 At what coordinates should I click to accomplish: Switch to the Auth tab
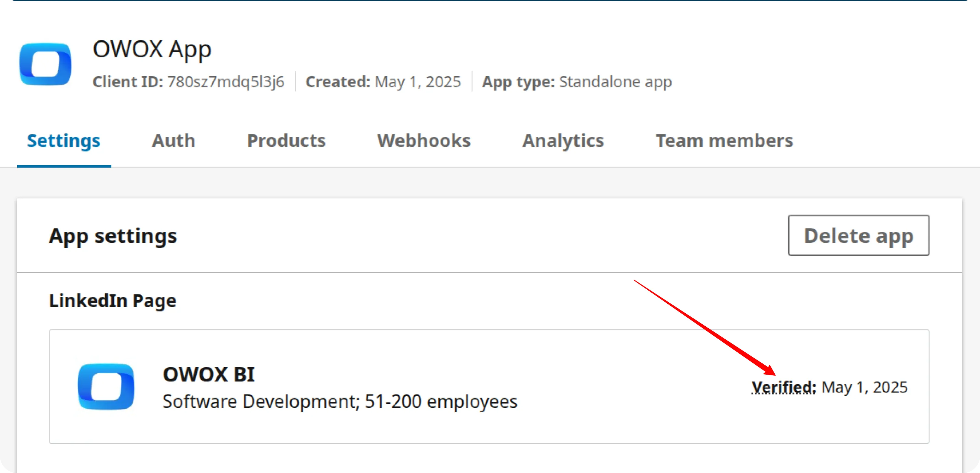(x=174, y=141)
